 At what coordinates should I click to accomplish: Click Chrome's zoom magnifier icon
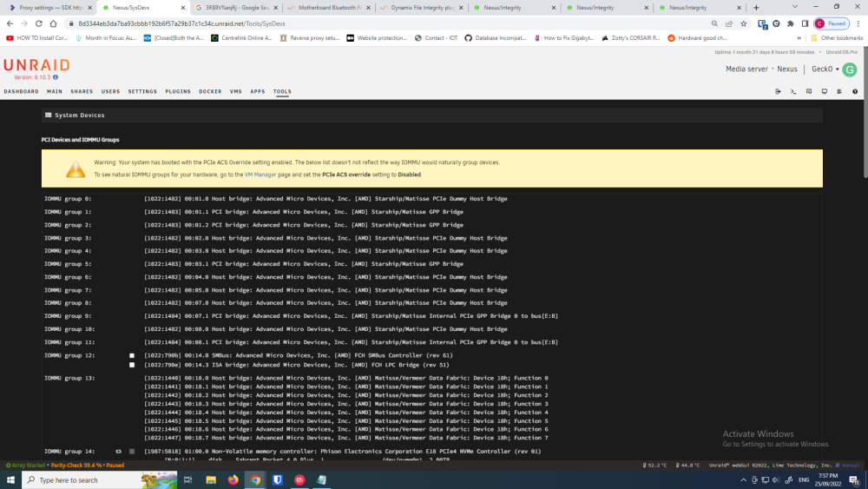click(714, 23)
